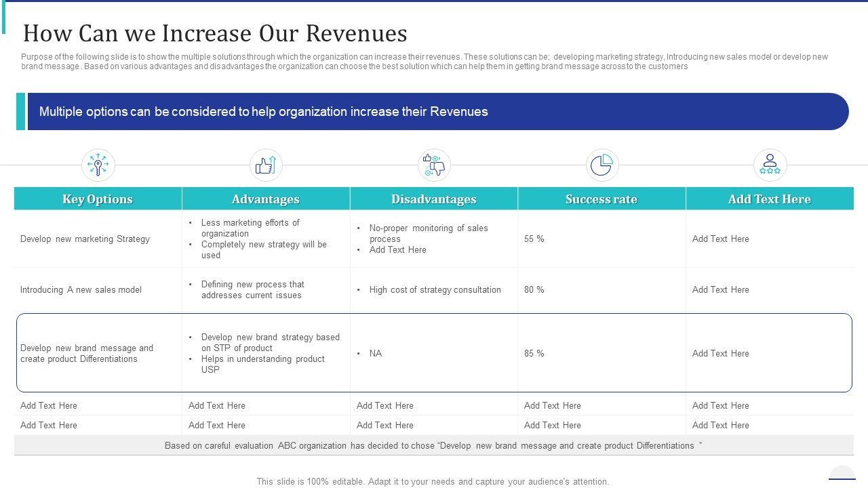Click the Add Text Here column header

[x=770, y=199]
